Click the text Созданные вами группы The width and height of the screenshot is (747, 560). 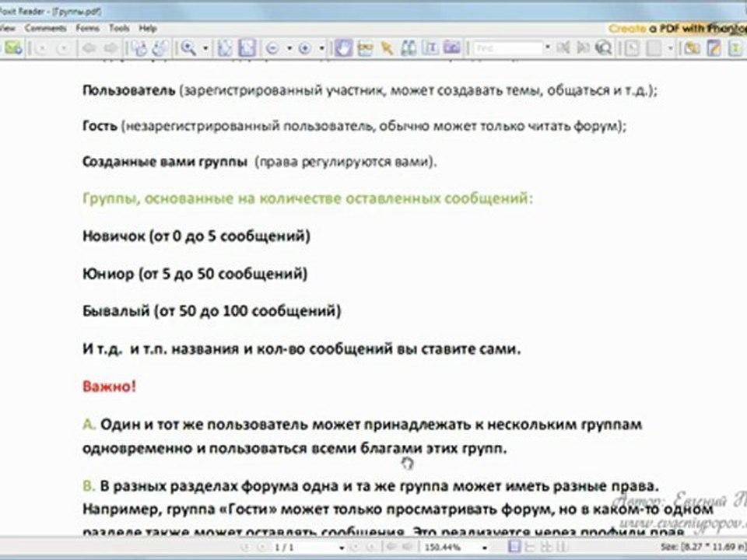click(x=165, y=162)
